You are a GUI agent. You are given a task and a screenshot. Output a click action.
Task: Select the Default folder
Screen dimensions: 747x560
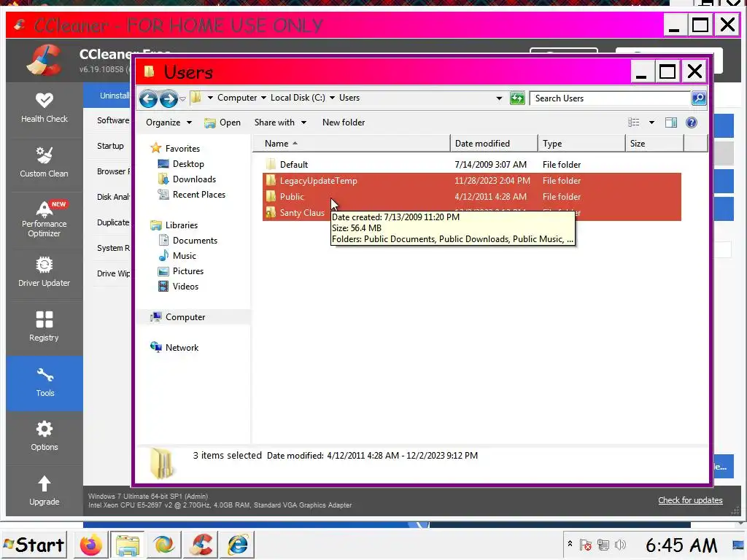pos(472,165)
